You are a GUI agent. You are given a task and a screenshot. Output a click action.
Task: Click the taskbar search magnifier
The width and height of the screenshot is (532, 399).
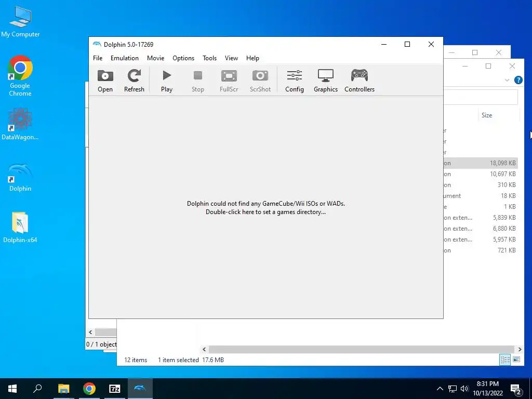coord(37,389)
